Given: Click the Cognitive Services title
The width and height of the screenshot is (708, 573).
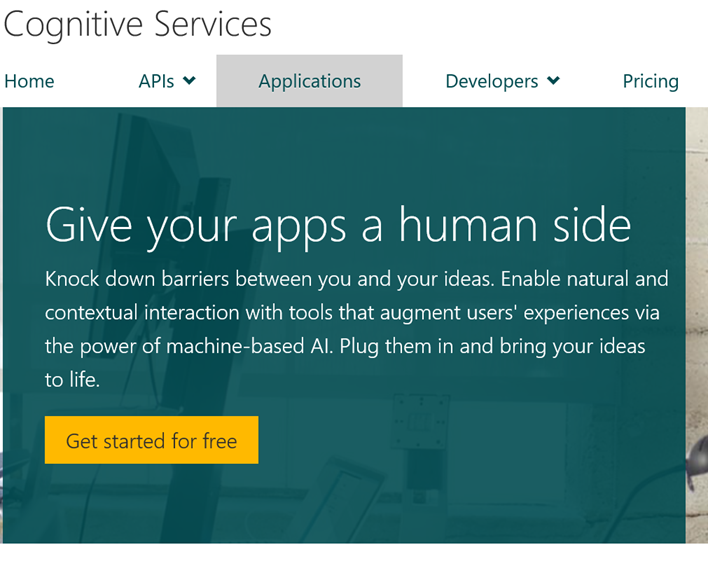Looking at the screenshot, I should click(137, 24).
